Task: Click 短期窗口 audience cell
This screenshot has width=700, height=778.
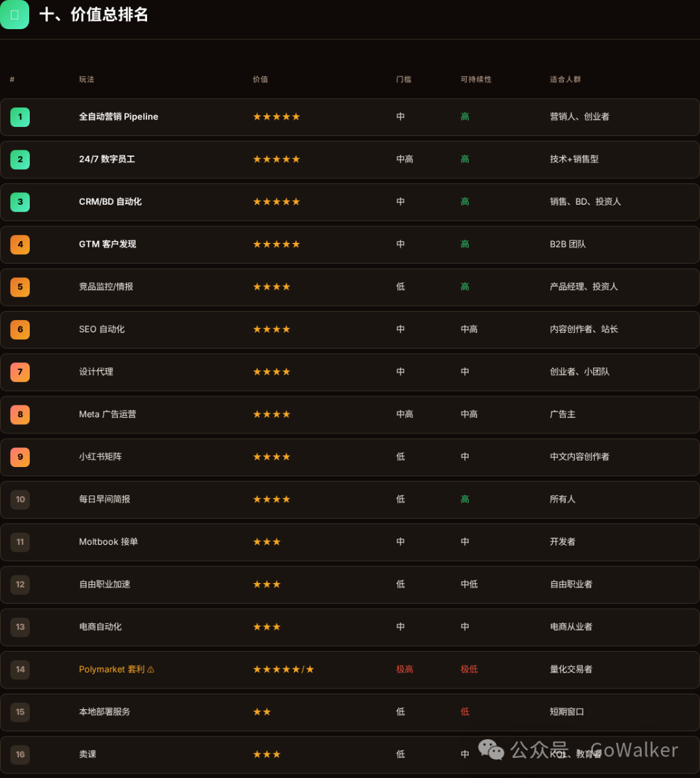Action: pyautogui.click(x=567, y=712)
